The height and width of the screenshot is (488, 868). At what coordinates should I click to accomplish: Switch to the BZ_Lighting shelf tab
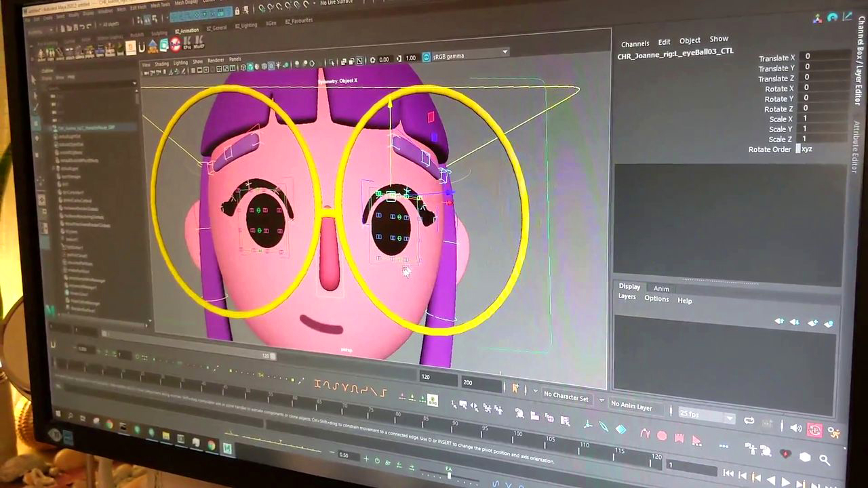click(x=246, y=26)
